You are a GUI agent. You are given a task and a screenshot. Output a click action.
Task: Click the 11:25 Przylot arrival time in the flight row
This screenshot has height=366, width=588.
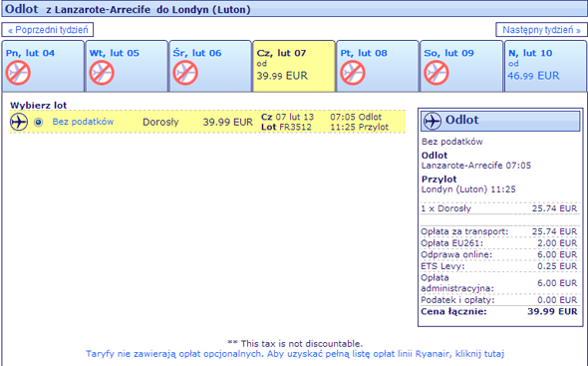359,128
